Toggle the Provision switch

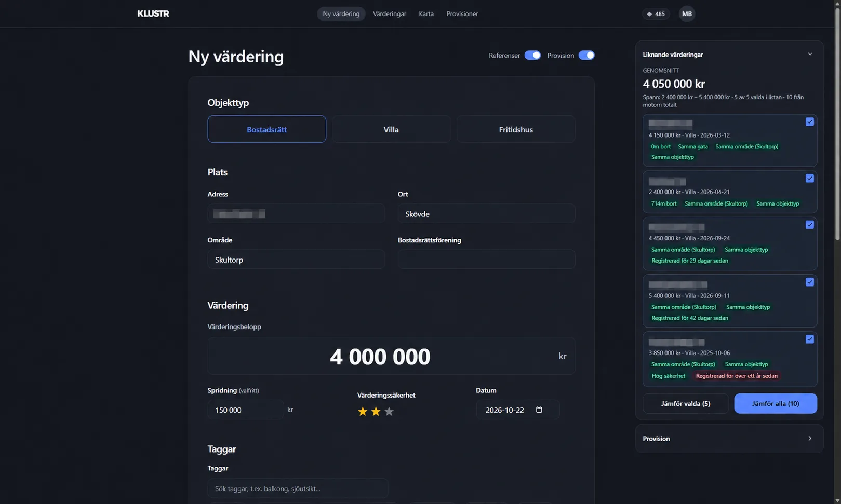[586, 56]
